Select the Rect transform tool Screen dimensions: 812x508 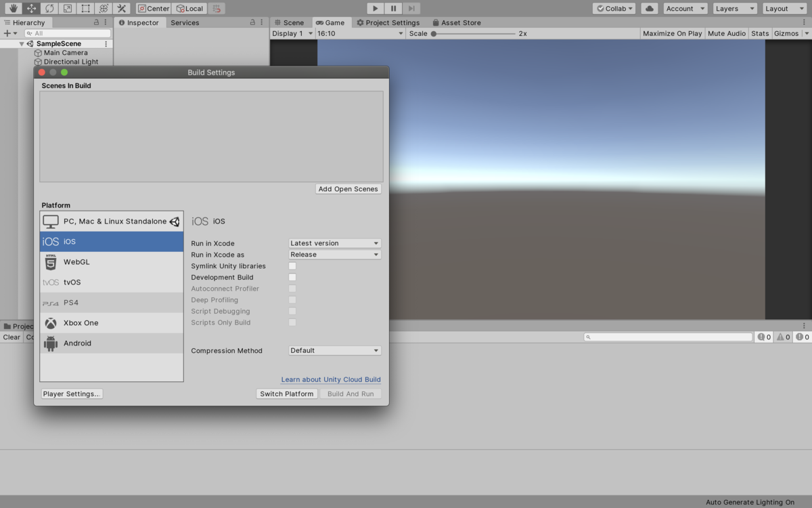tap(85, 9)
